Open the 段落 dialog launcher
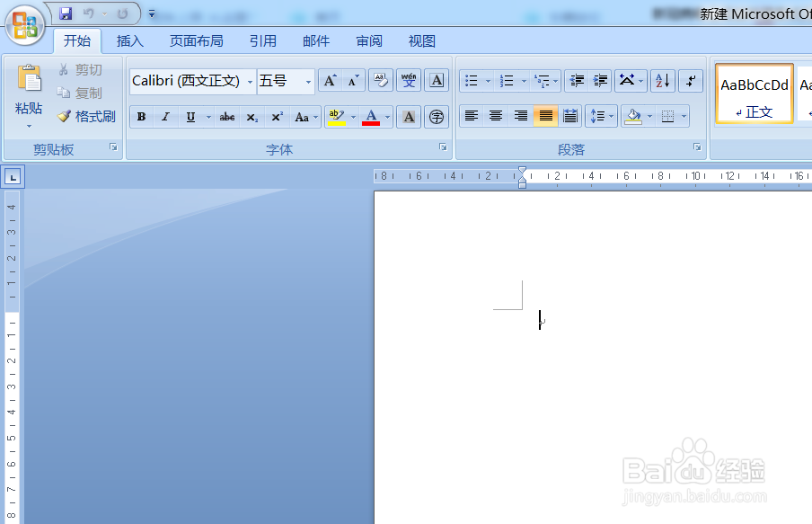Viewport: 812px width, 524px height. 698,147
